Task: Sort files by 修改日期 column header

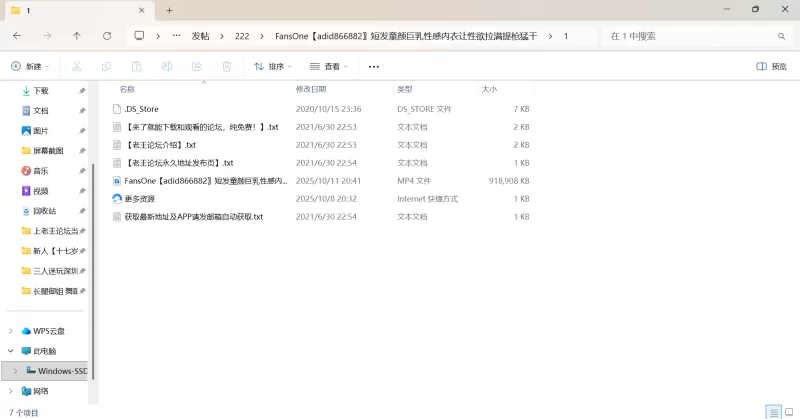Action: tap(312, 89)
